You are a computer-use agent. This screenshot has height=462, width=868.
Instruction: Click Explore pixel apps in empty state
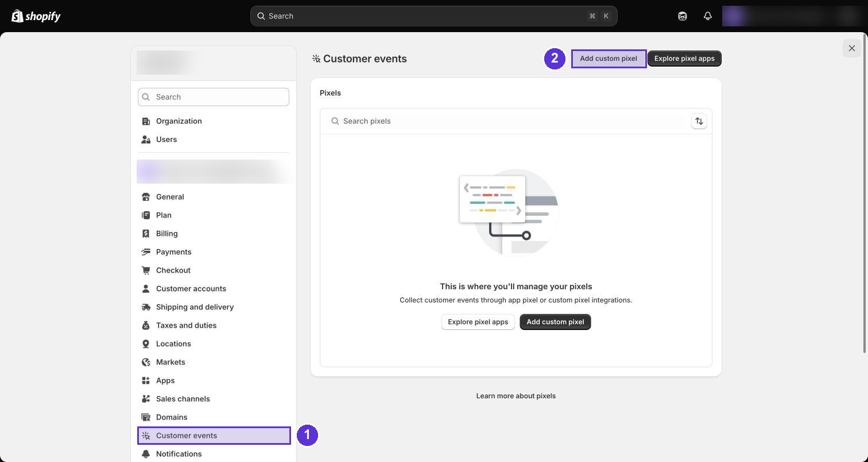click(478, 322)
